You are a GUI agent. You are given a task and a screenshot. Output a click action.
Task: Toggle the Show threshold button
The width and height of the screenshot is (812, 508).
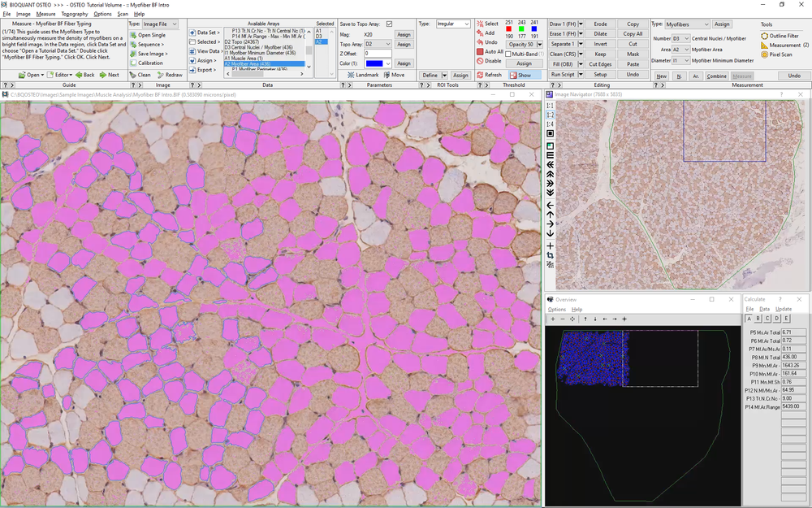coord(524,75)
